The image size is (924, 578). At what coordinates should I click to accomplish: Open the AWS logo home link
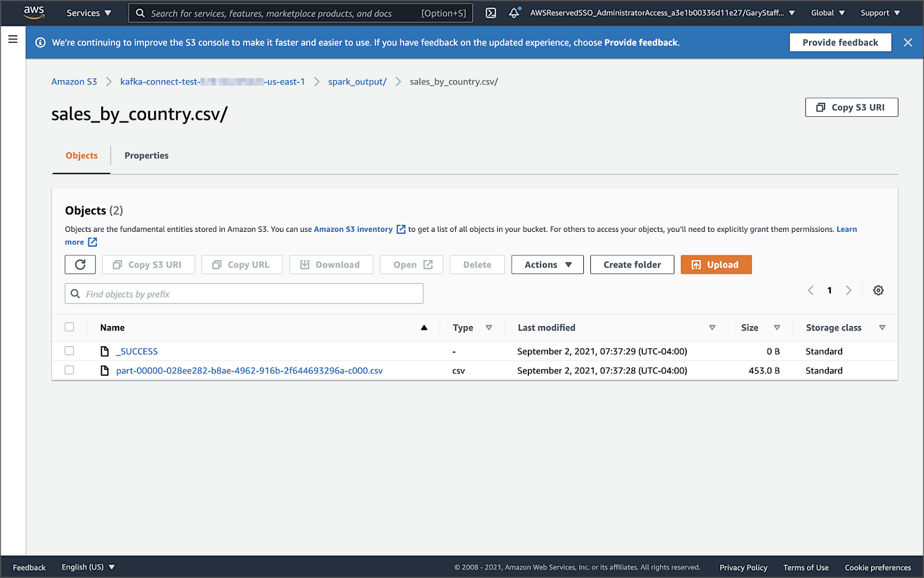point(34,12)
